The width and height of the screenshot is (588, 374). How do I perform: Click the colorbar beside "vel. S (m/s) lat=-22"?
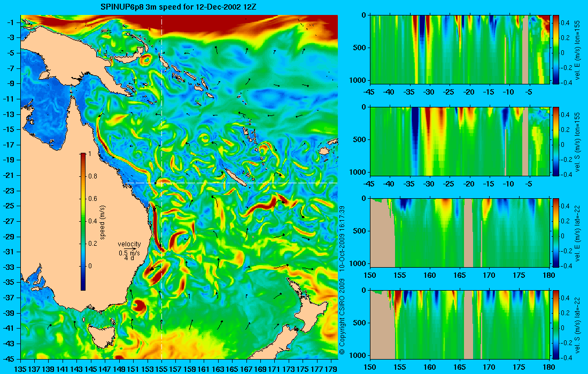[x=556, y=324]
